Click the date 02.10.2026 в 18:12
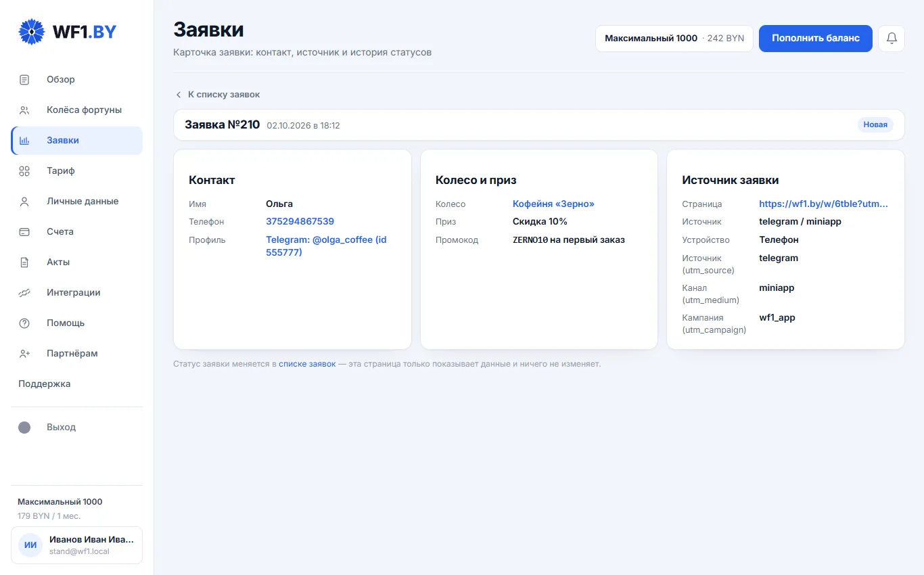924x575 pixels. (x=303, y=126)
